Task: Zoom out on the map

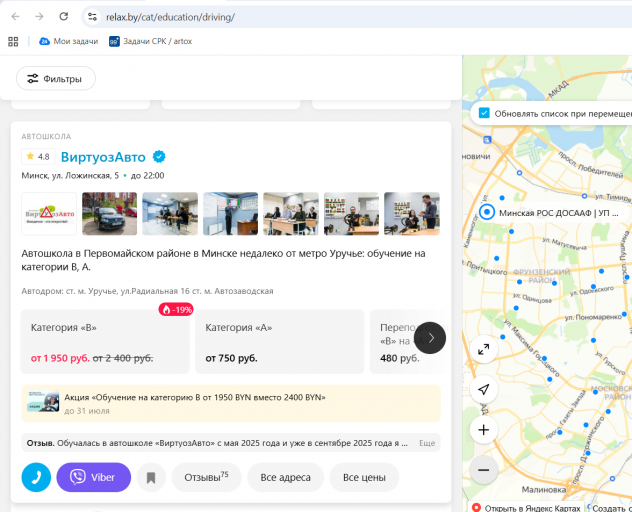Action: pyautogui.click(x=484, y=470)
